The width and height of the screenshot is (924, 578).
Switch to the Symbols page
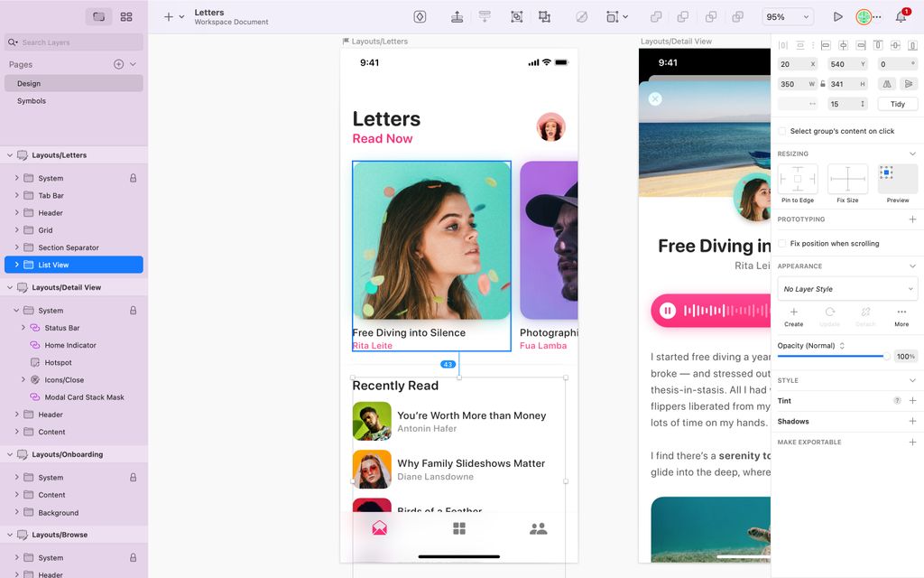click(x=33, y=100)
